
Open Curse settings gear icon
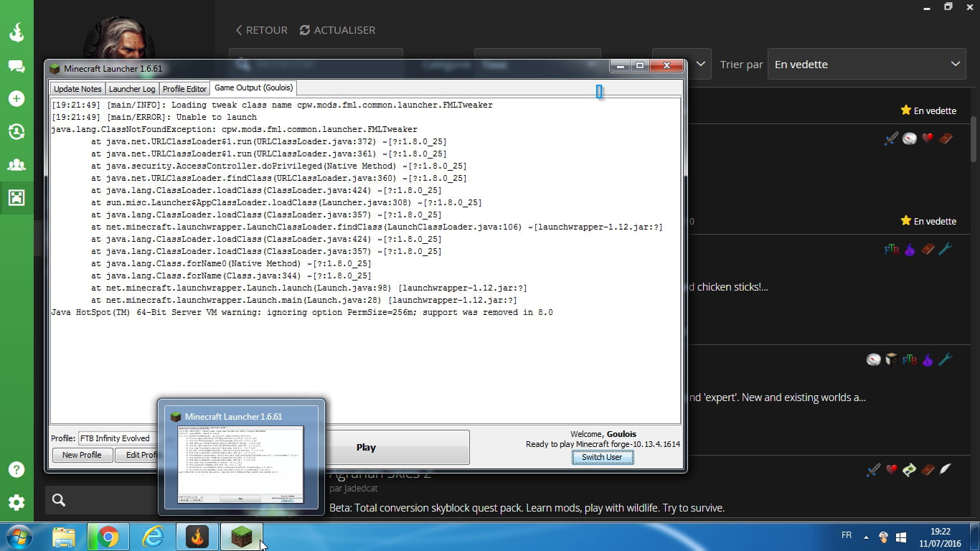[17, 502]
